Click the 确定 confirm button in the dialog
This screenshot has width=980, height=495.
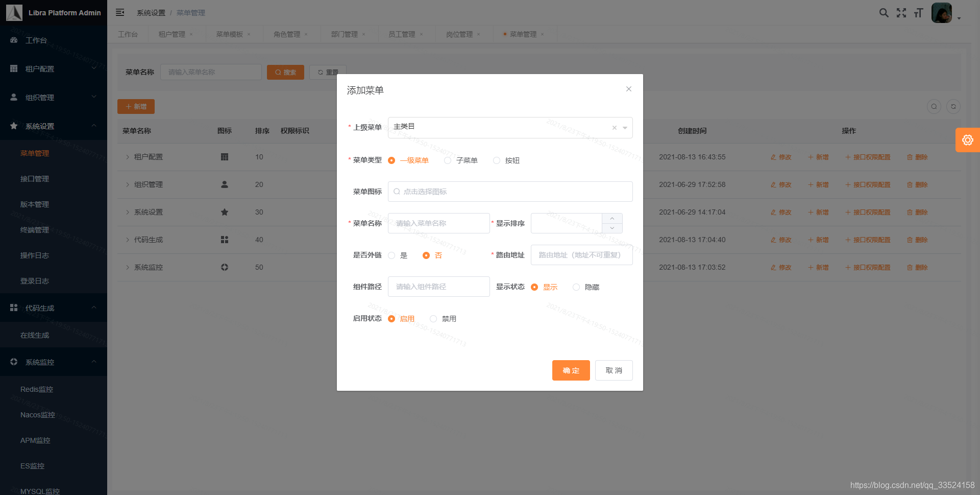tap(571, 370)
